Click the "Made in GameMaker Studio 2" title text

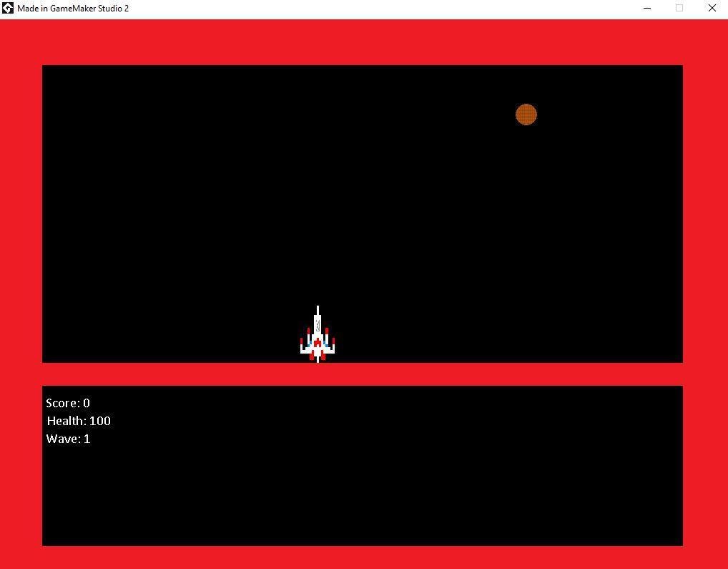click(73, 8)
